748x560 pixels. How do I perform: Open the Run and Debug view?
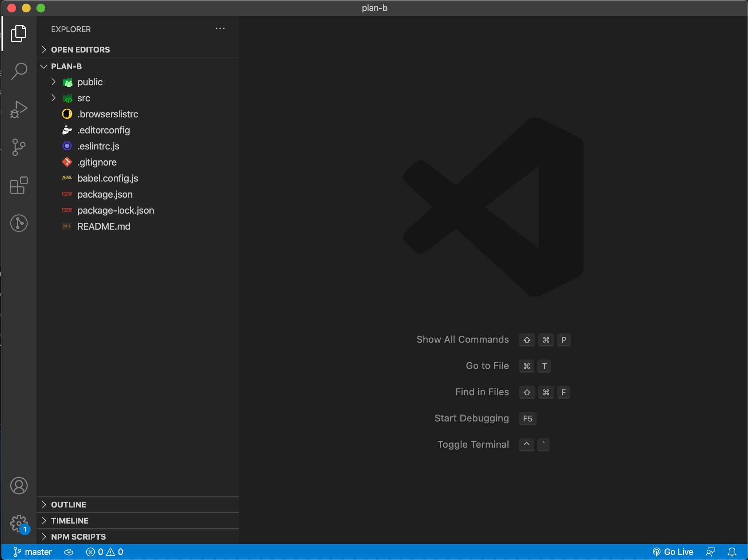19,109
